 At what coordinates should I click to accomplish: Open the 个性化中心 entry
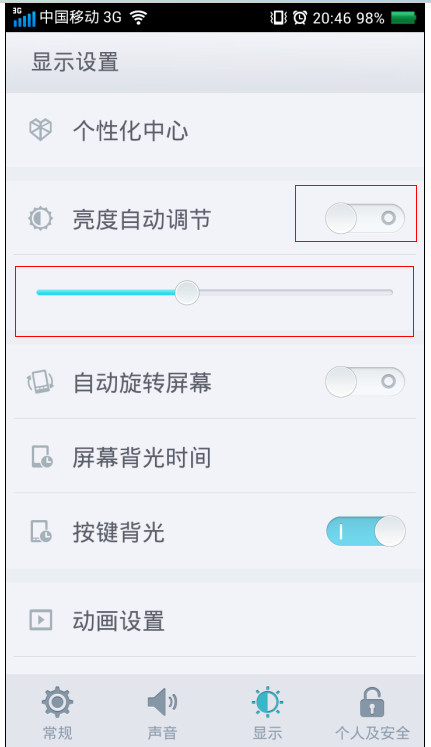pyautogui.click(x=215, y=130)
